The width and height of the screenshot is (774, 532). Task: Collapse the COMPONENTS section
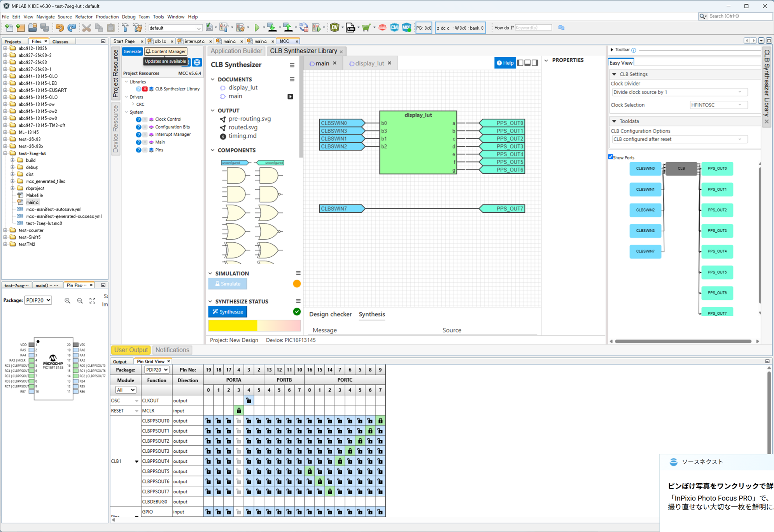click(x=213, y=150)
